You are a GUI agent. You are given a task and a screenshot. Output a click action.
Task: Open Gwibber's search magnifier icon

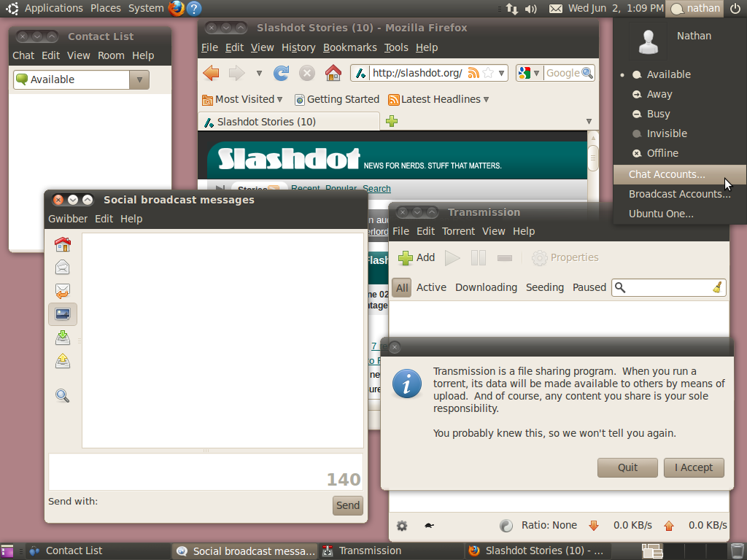[62, 395]
